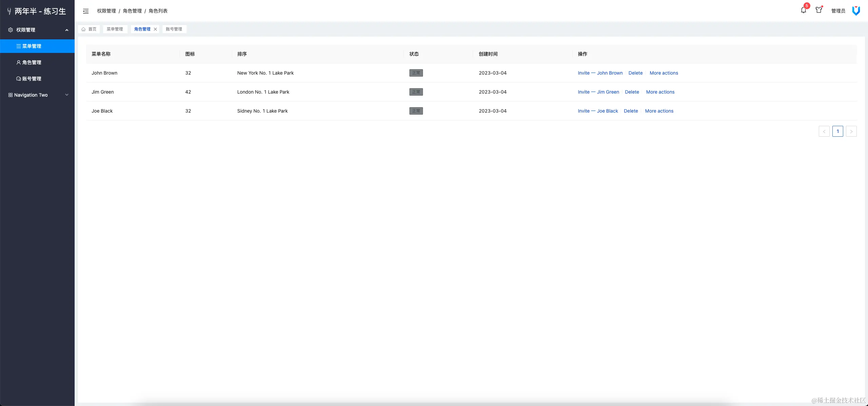Click the shirt theme icon in header
The image size is (868, 406).
(x=819, y=10)
